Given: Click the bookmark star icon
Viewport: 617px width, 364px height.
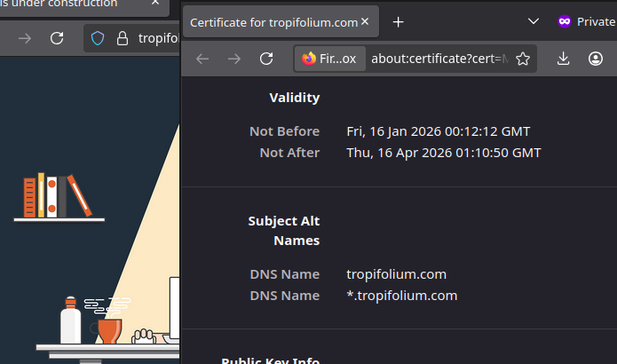Looking at the screenshot, I should 523,59.
